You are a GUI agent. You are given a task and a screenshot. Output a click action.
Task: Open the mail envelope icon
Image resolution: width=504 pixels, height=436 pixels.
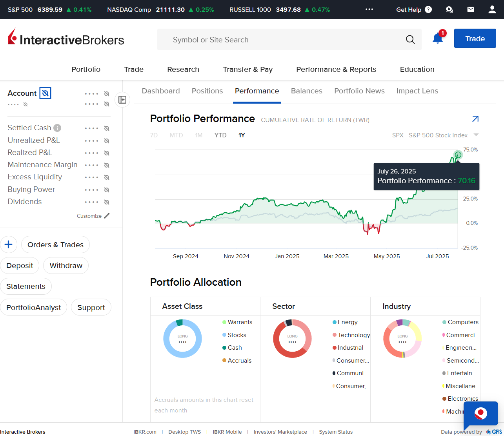click(471, 9)
